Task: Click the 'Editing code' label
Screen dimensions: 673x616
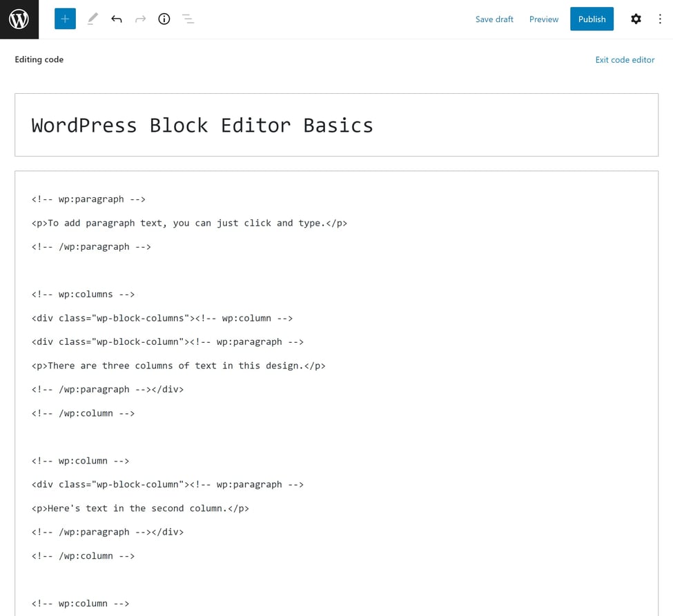Action: [x=39, y=59]
